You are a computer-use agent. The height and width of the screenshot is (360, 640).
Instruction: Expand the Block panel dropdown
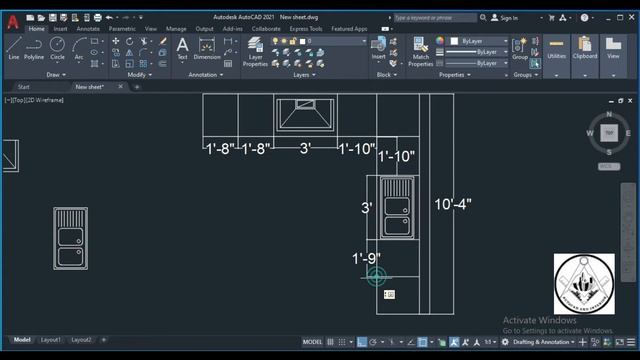pos(386,75)
